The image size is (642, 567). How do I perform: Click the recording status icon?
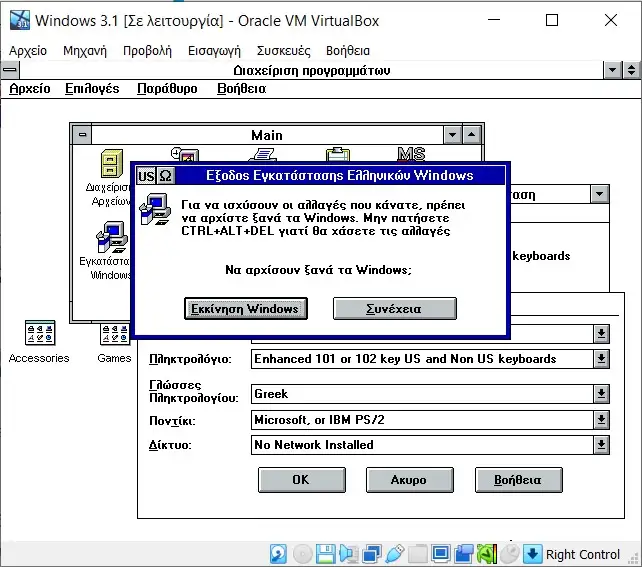(463, 554)
